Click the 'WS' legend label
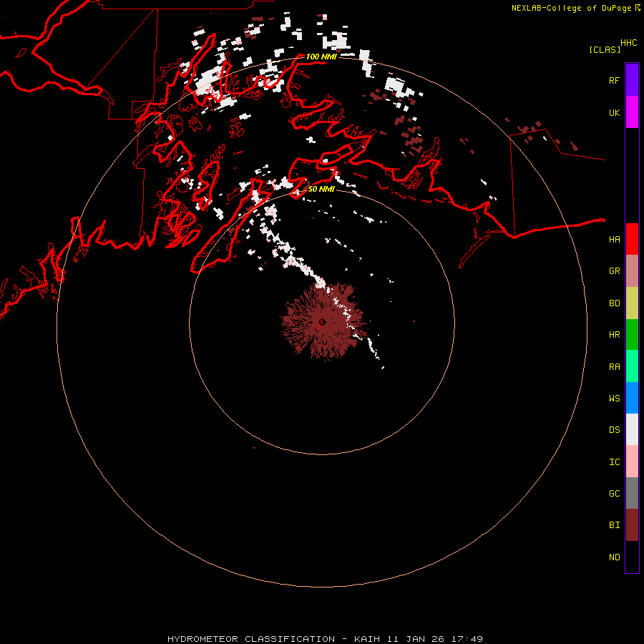The height and width of the screenshot is (644, 644). click(614, 399)
